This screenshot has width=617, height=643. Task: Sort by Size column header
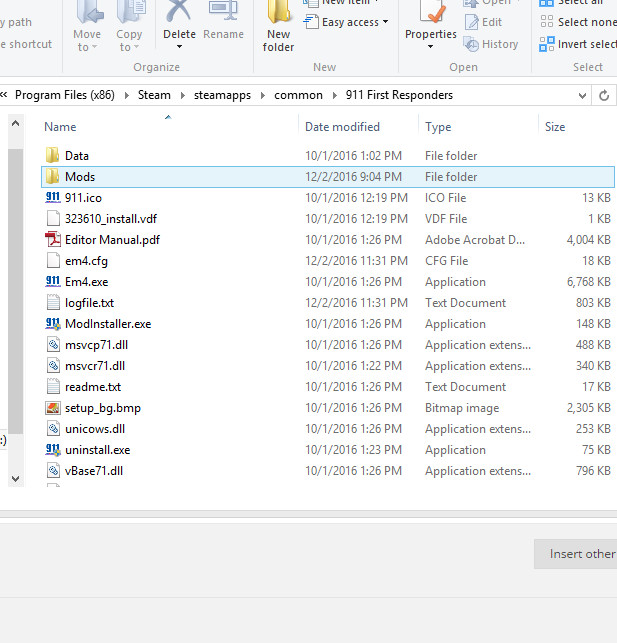pos(555,127)
